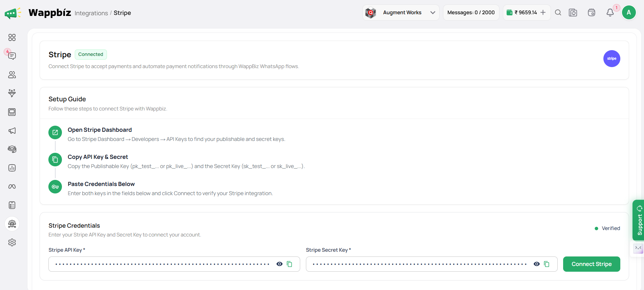Add wallet funds with the plus icon
This screenshot has height=290, width=644.
point(543,13)
